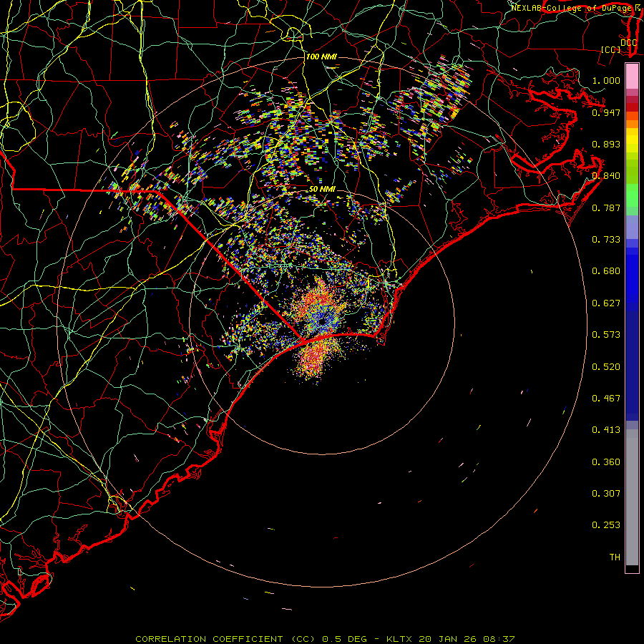Select the 0.413 value on the color scale
This screenshot has height=644, width=644.
click(606, 430)
